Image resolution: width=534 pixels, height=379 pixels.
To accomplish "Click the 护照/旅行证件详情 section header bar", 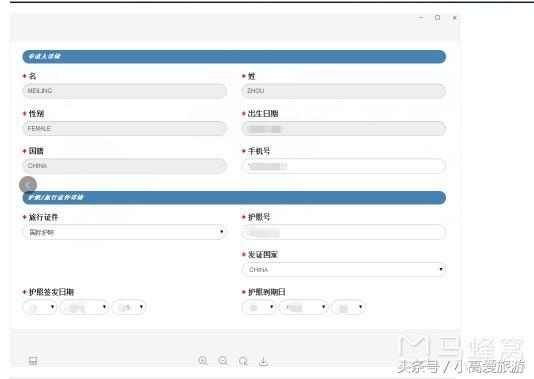I will click(234, 198).
